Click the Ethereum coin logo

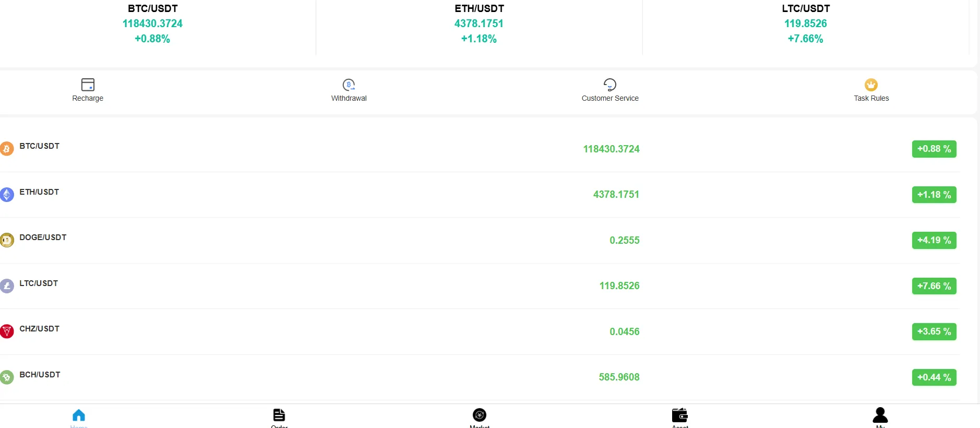coord(7,195)
